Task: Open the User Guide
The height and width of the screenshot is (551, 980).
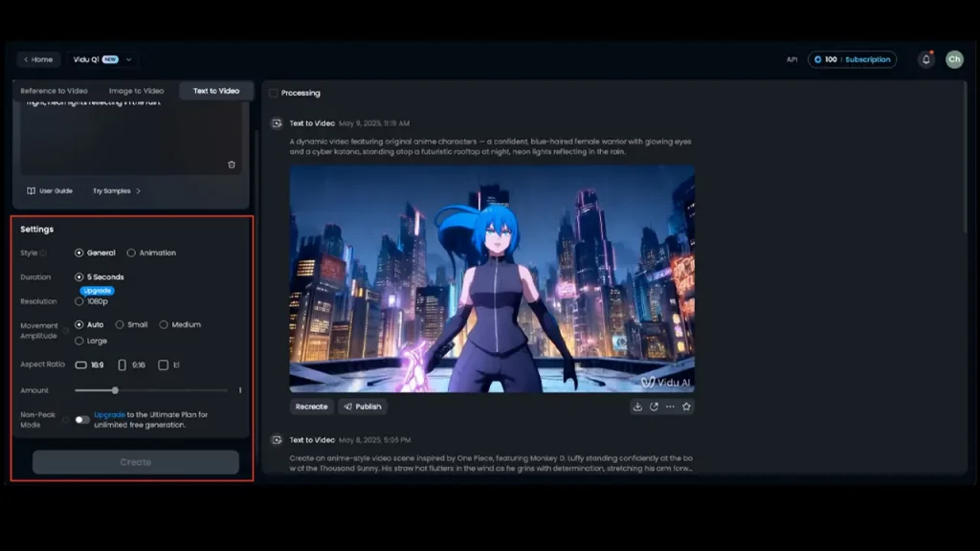Action: [x=50, y=191]
